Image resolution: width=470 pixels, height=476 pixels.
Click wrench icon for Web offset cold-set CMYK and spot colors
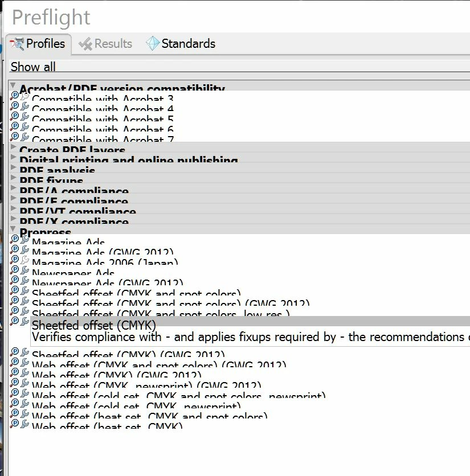tap(25, 393)
